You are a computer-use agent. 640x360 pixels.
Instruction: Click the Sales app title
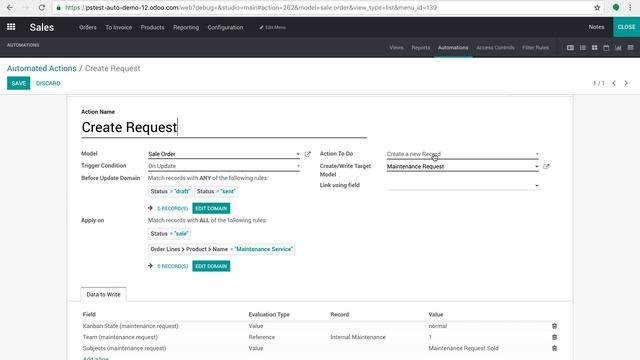[x=42, y=27]
